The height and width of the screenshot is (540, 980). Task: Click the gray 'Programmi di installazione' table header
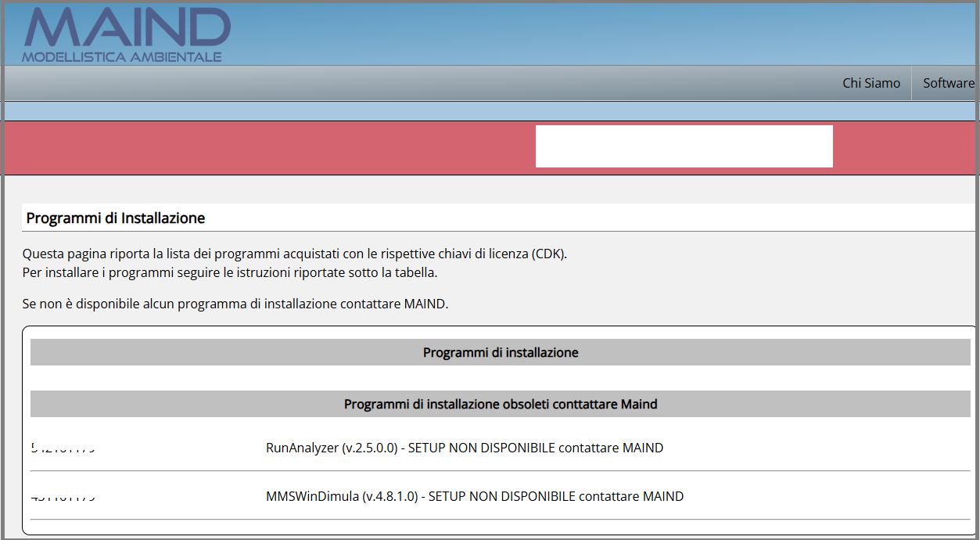coord(501,352)
